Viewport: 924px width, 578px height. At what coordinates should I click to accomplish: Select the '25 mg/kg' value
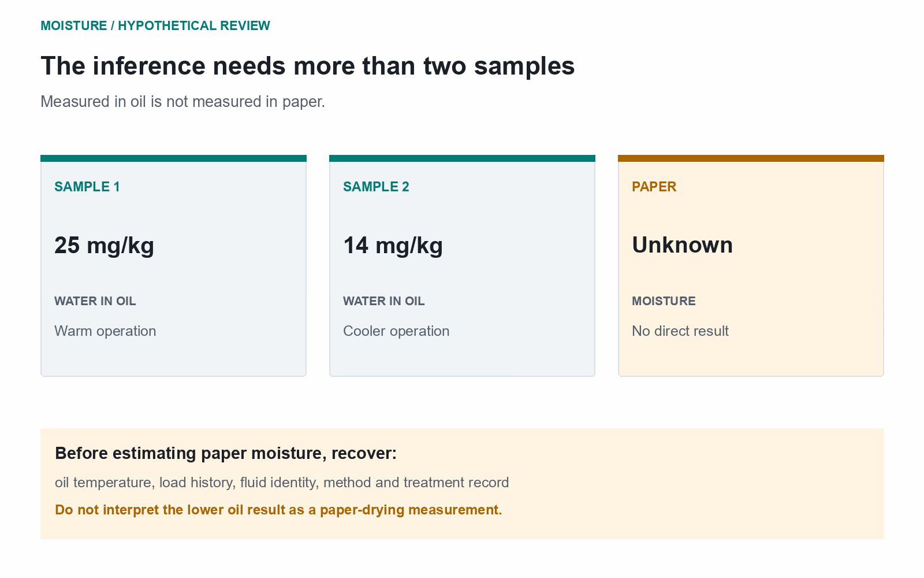pos(104,245)
